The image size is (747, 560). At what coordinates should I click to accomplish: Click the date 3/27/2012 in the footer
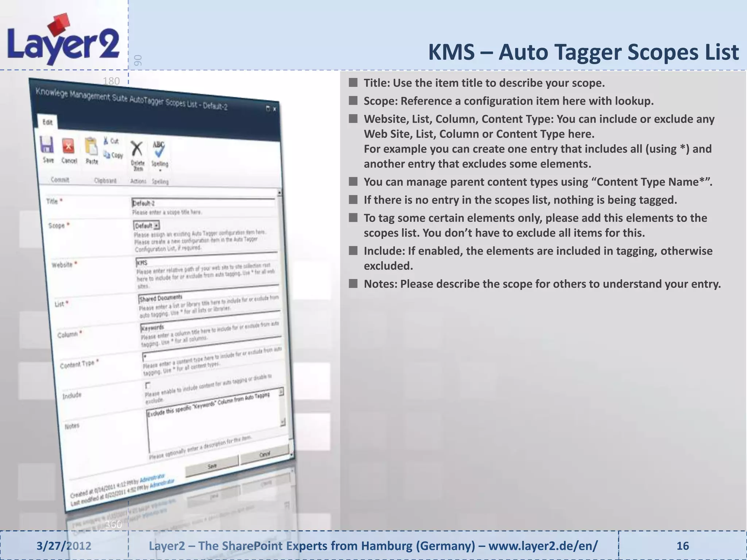coord(64,546)
